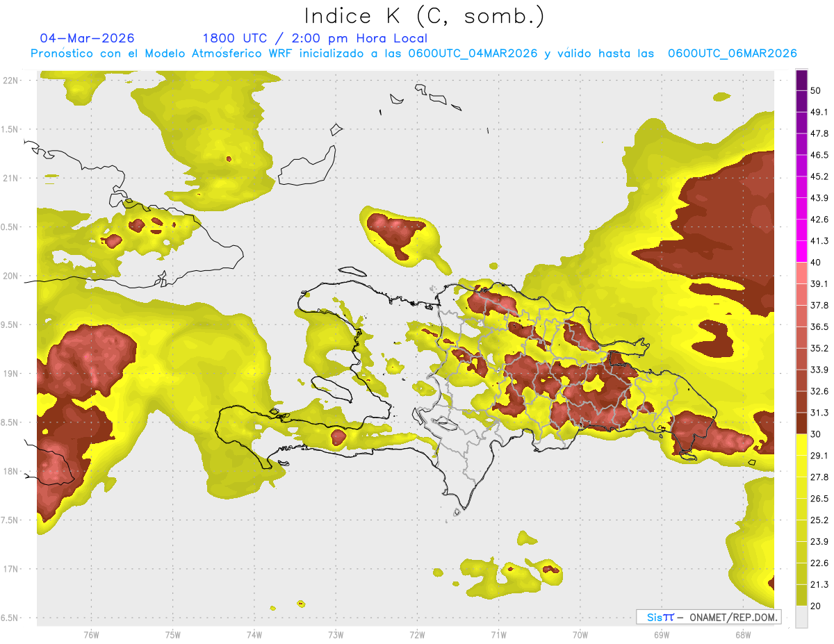Click the colorbar value "31.3"
The image size is (834, 644).
coord(819,413)
